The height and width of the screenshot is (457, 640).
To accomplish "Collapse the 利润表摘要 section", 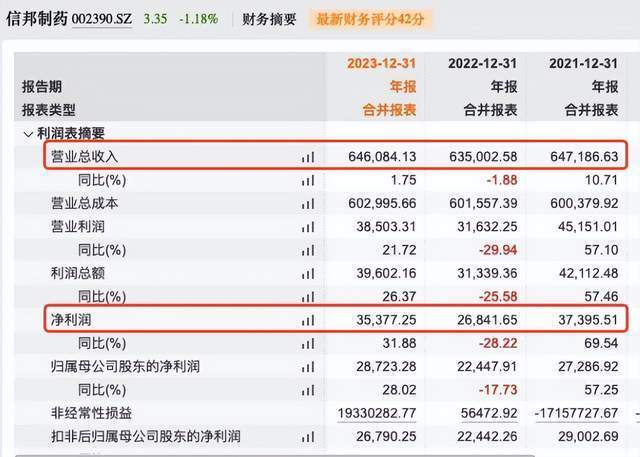I will 28,134.
